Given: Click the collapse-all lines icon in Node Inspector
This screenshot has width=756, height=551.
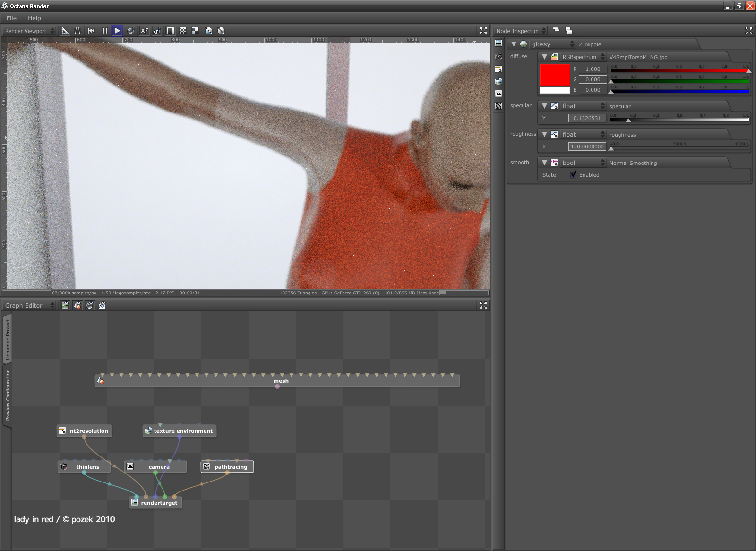Looking at the screenshot, I should [x=557, y=30].
